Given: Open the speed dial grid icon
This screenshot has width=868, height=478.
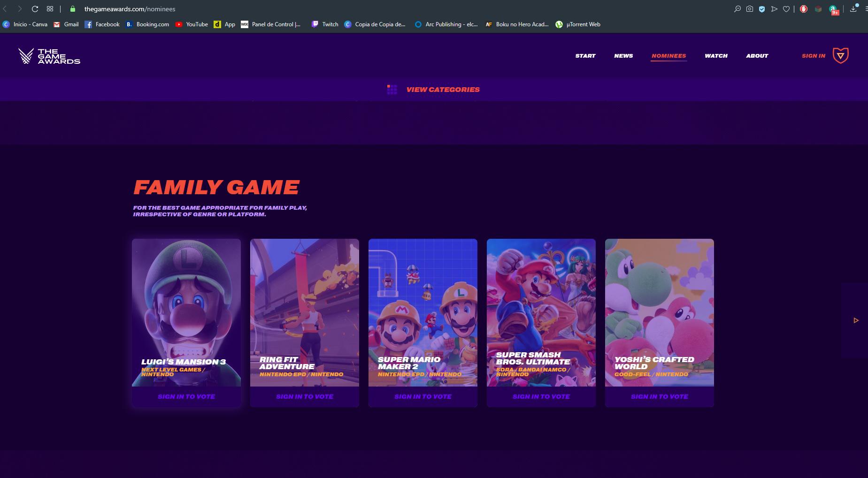Looking at the screenshot, I should click(50, 9).
